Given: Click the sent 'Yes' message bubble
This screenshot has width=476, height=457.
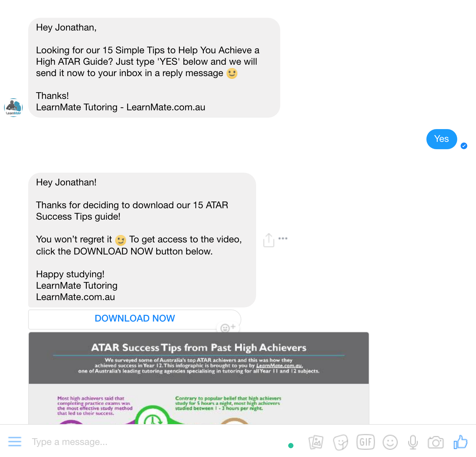Looking at the screenshot, I should click(441, 139).
